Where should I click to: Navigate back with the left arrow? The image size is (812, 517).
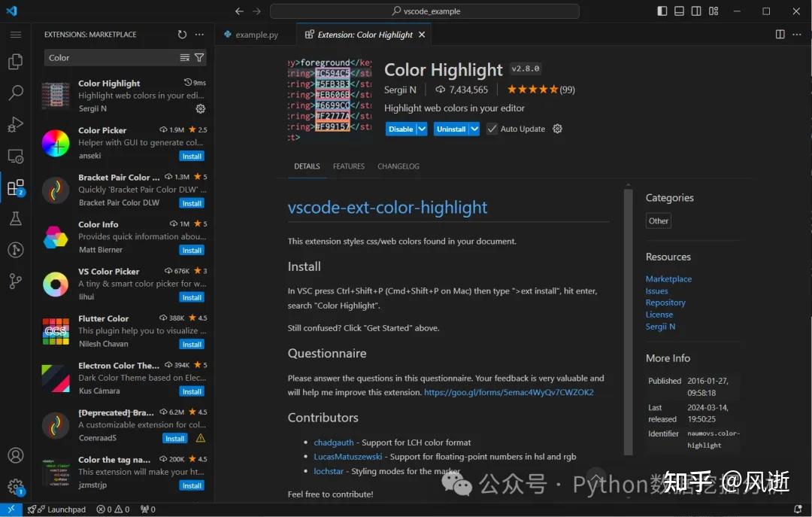click(x=239, y=11)
